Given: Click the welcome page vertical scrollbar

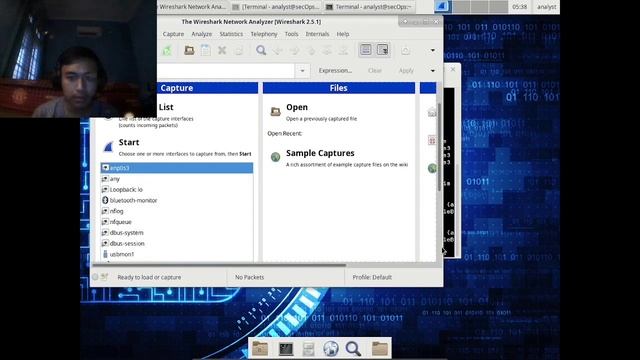Looking at the screenshot, I should 439,147.
